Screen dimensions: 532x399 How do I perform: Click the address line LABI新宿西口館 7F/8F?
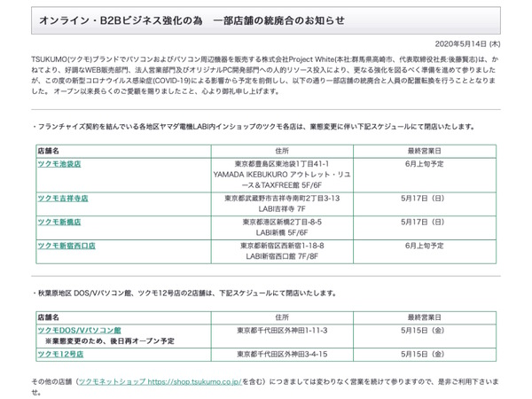click(282, 256)
